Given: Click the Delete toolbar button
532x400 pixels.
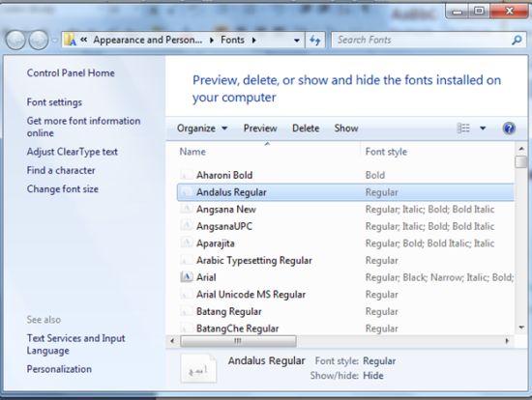Looking at the screenshot, I should click(306, 129).
